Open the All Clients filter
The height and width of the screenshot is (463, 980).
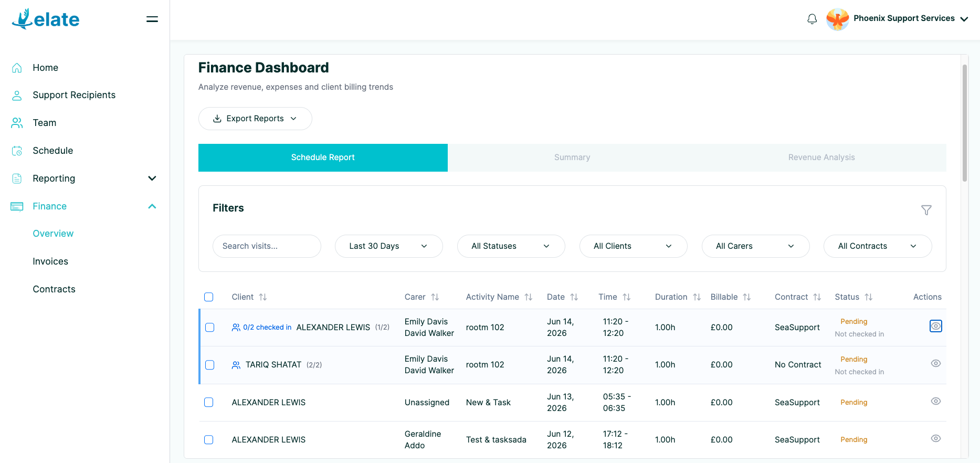[634, 246]
